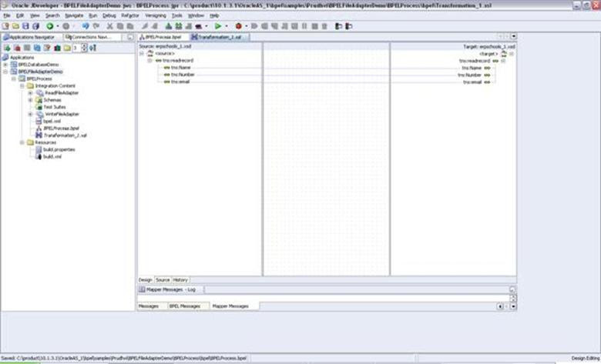Click the green Run arrow icon
The image size is (601, 364).
218,26
